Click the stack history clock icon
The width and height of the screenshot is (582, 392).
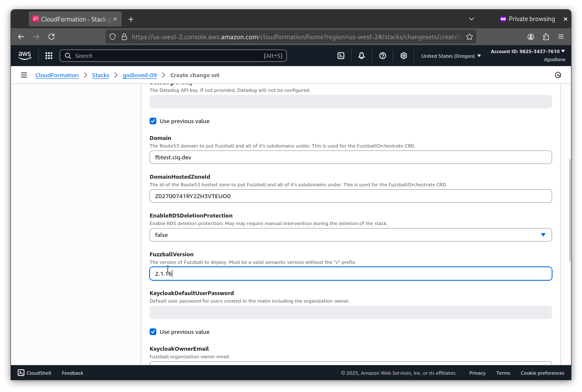click(x=558, y=75)
